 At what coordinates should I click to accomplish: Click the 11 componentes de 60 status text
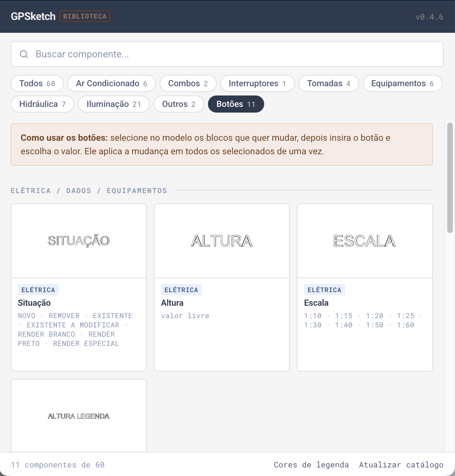point(58,465)
